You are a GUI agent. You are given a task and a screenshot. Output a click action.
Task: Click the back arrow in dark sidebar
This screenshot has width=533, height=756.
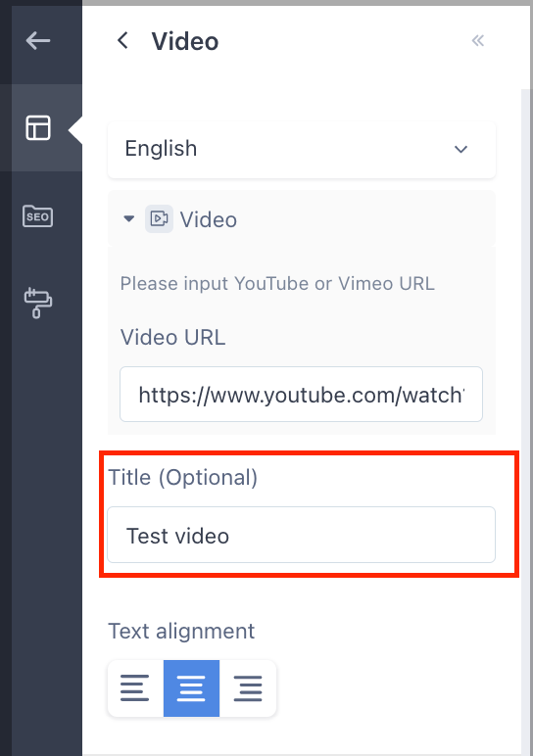pos(38,40)
